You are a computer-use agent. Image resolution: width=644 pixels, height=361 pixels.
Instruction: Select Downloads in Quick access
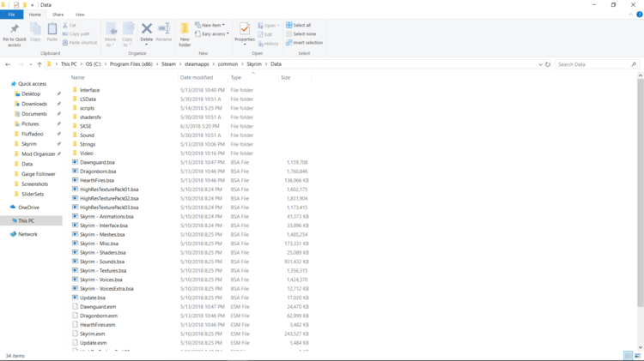[34, 104]
